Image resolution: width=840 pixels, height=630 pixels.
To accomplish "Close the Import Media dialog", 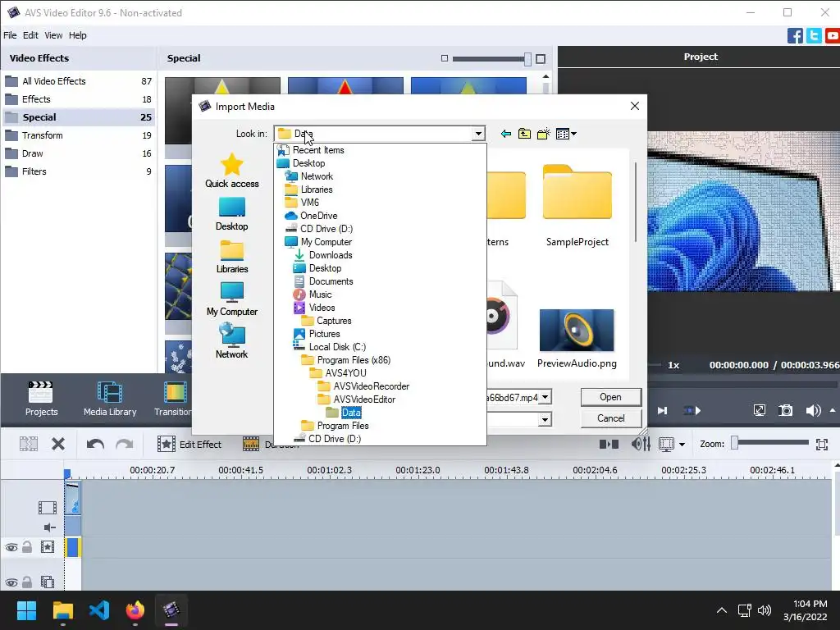I will pos(635,106).
